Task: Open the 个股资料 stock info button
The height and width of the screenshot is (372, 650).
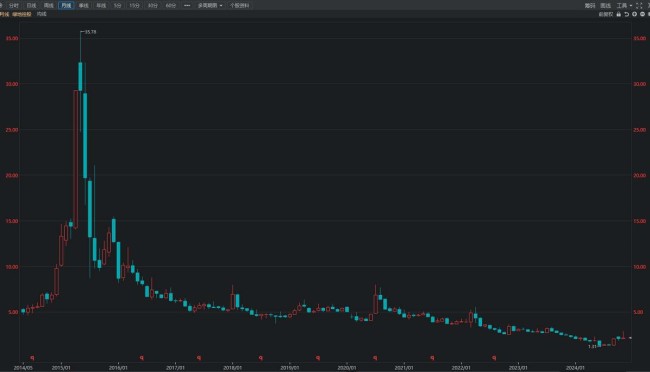Action: [239, 5]
